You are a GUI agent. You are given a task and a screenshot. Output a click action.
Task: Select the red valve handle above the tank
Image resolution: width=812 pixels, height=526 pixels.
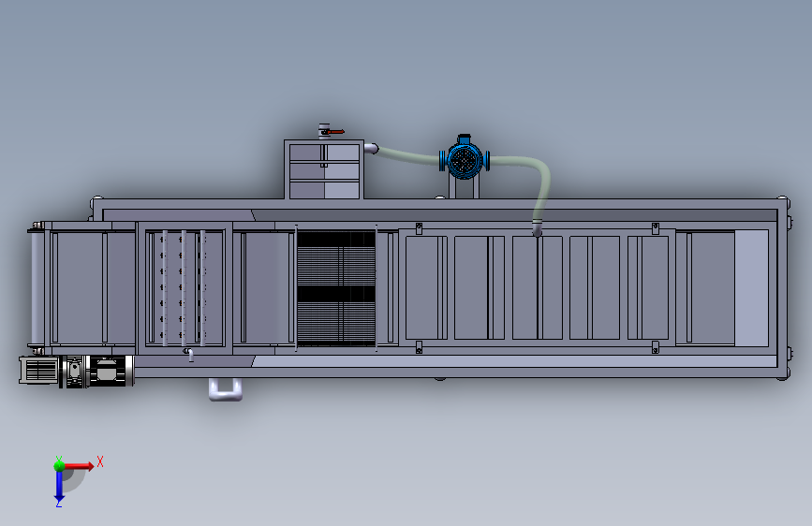pyautogui.click(x=334, y=133)
